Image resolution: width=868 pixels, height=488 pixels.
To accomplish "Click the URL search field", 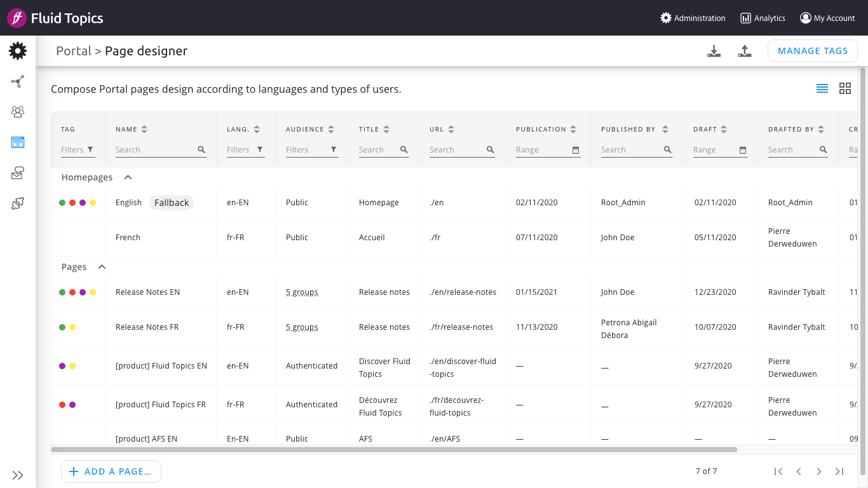I will click(x=462, y=150).
